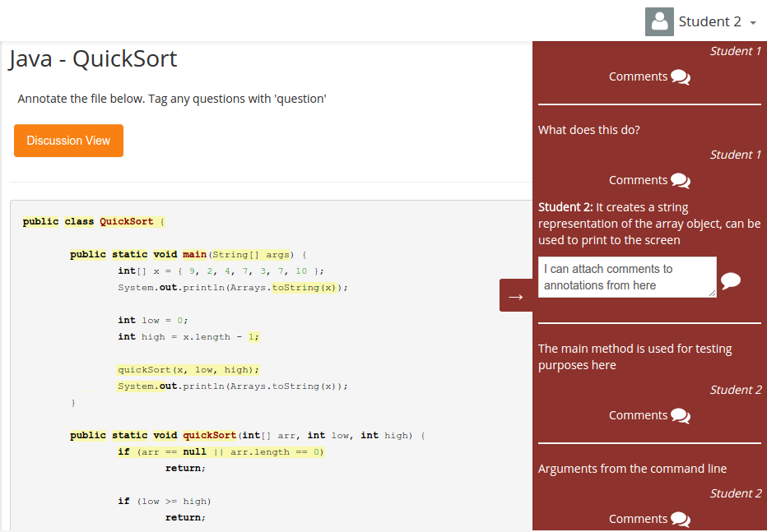Click the Student 2 user avatar icon
767x532 pixels.
(x=659, y=21)
